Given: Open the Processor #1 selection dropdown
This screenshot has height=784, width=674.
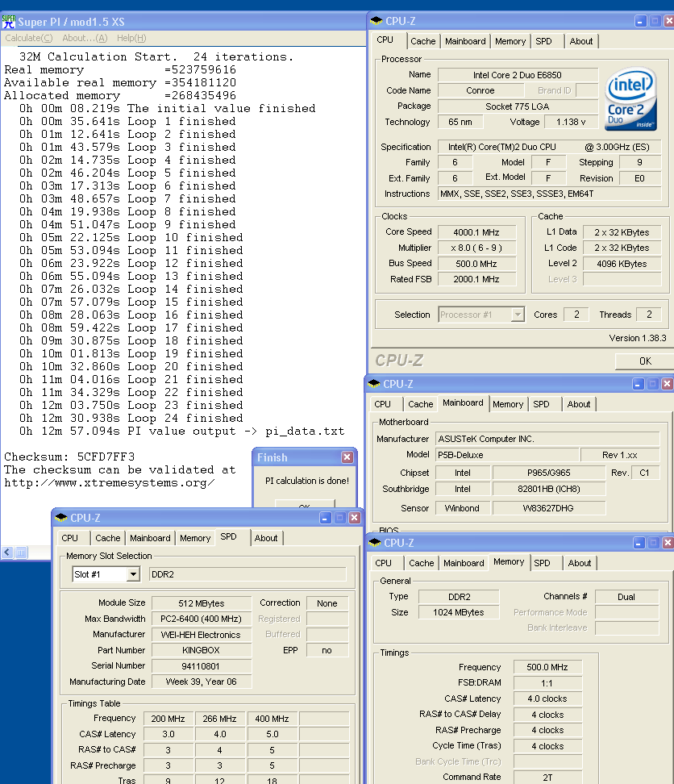Looking at the screenshot, I should point(518,315).
